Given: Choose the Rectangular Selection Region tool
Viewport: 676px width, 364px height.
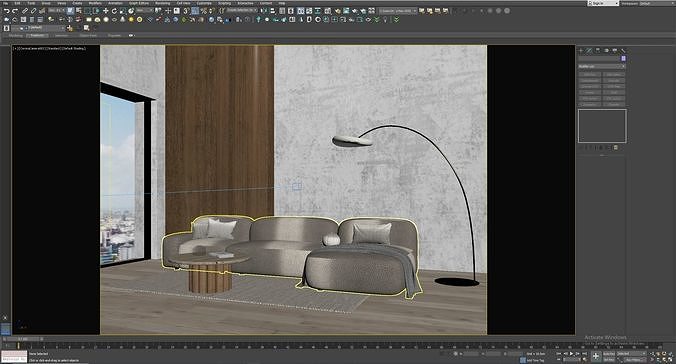Looking at the screenshot, I should click(x=88, y=10).
